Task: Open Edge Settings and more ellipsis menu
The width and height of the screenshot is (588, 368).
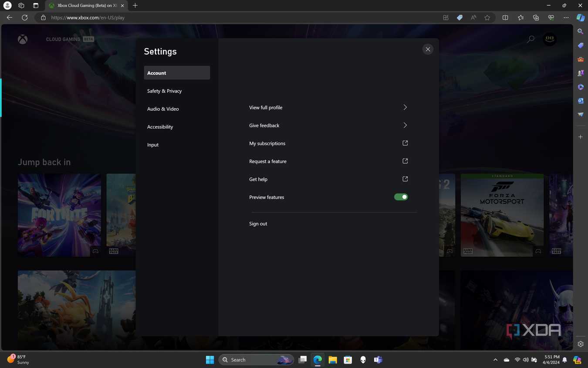Action: click(566, 17)
